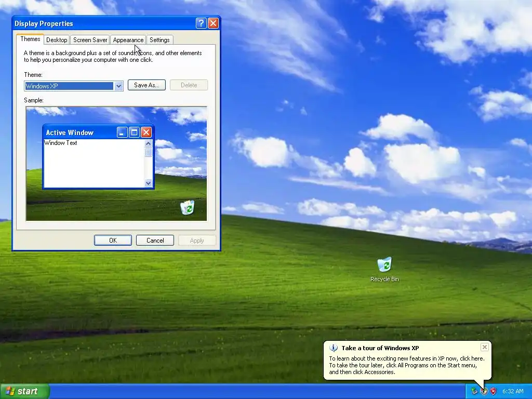Expand the Theme dropdown arrow

tap(118, 86)
